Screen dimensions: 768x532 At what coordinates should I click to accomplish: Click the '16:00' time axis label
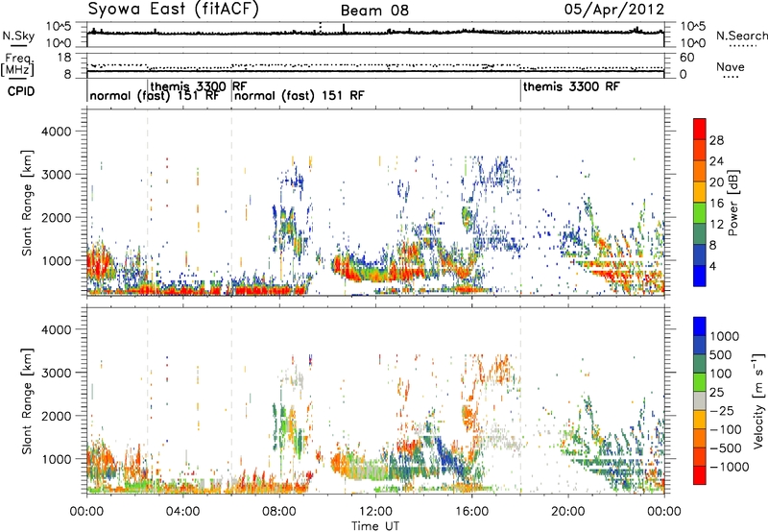pyautogui.click(x=471, y=512)
